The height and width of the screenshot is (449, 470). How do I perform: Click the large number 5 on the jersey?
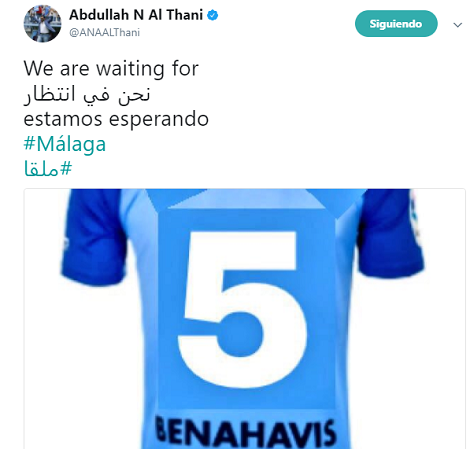coord(242,310)
